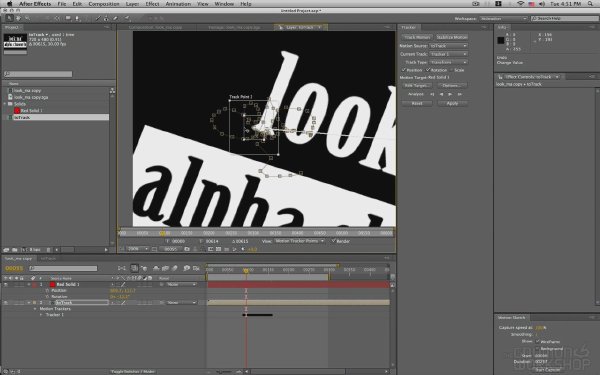This screenshot has width=600, height=375.
Task: Select the Eraser tool
Action: click(x=115, y=18)
